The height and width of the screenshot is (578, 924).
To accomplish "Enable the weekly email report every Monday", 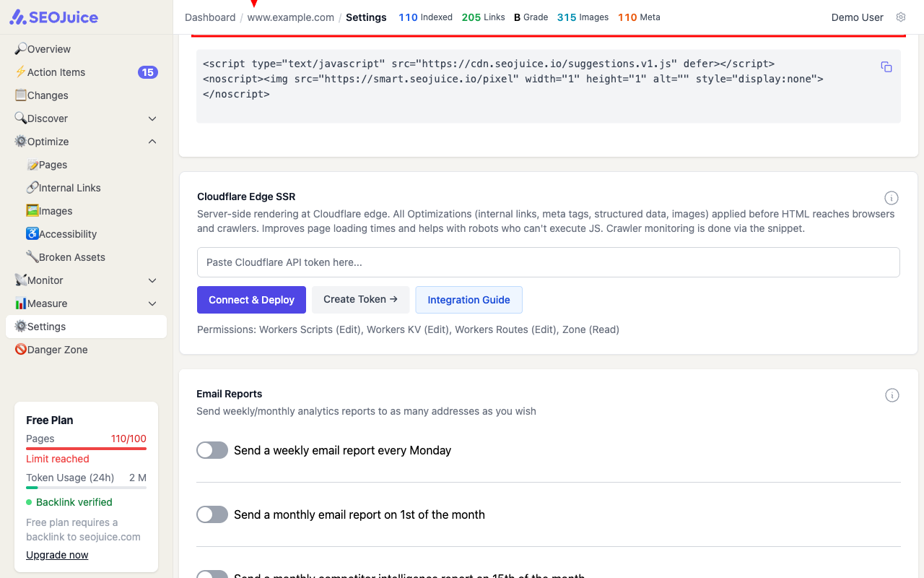I will click(212, 450).
